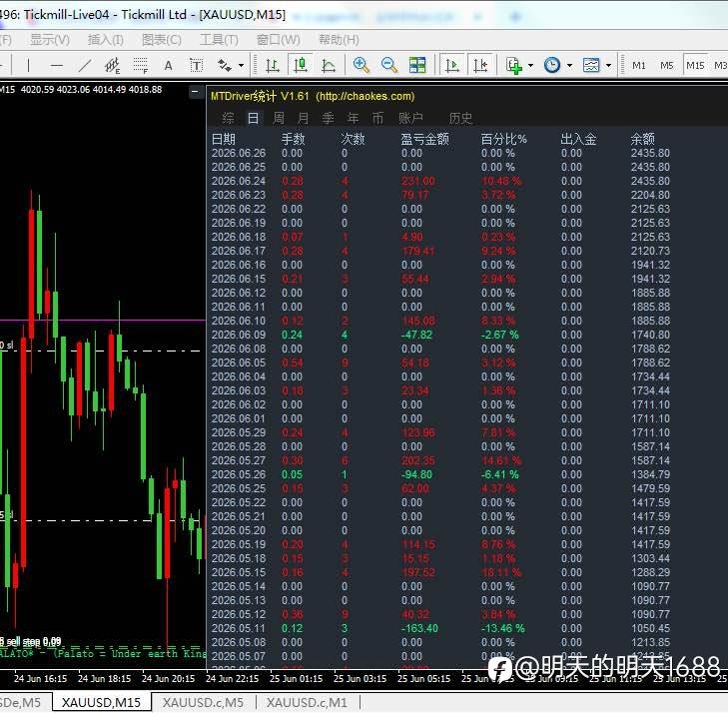Toggle chart shift button
728x713 pixels.
tap(480, 66)
